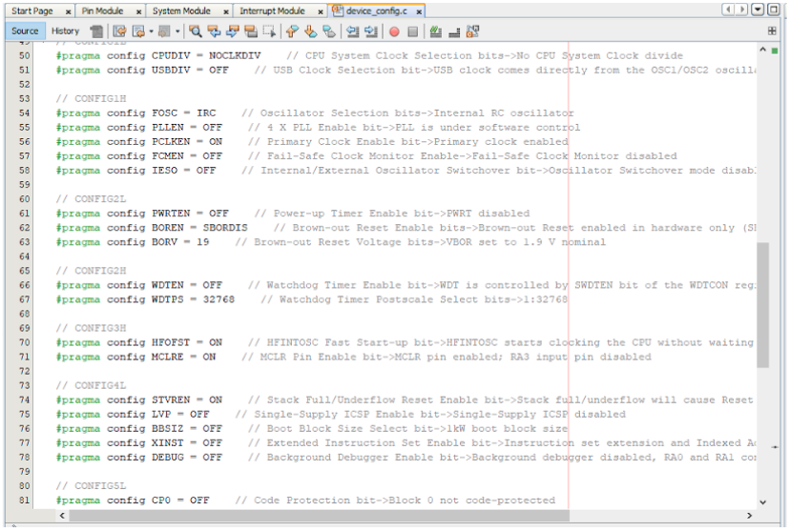Click 'HFOFST' on line 70
Viewport: 790px width, 532px height.
point(171,343)
